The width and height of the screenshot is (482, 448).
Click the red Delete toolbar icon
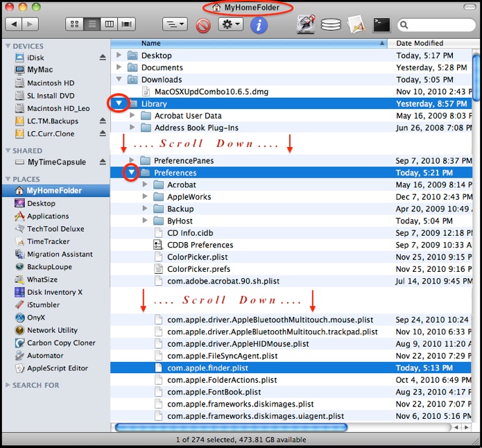[x=203, y=26]
